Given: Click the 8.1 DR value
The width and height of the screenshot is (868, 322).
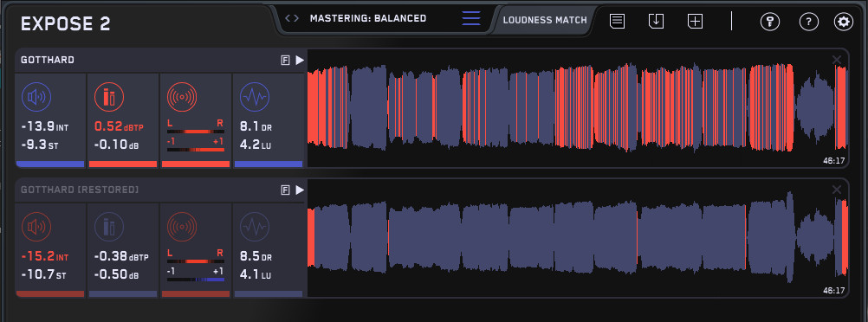Looking at the screenshot, I should (256, 127).
